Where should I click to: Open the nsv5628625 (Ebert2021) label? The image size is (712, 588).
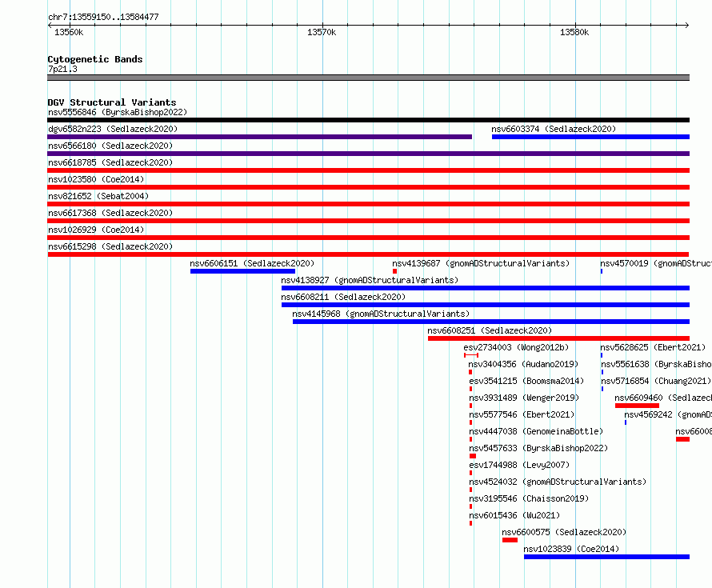point(653,347)
